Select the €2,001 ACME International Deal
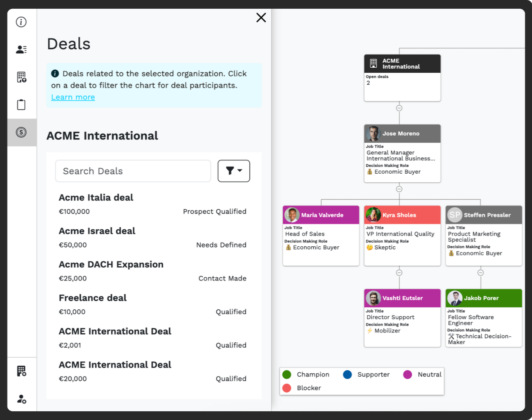 click(x=152, y=338)
